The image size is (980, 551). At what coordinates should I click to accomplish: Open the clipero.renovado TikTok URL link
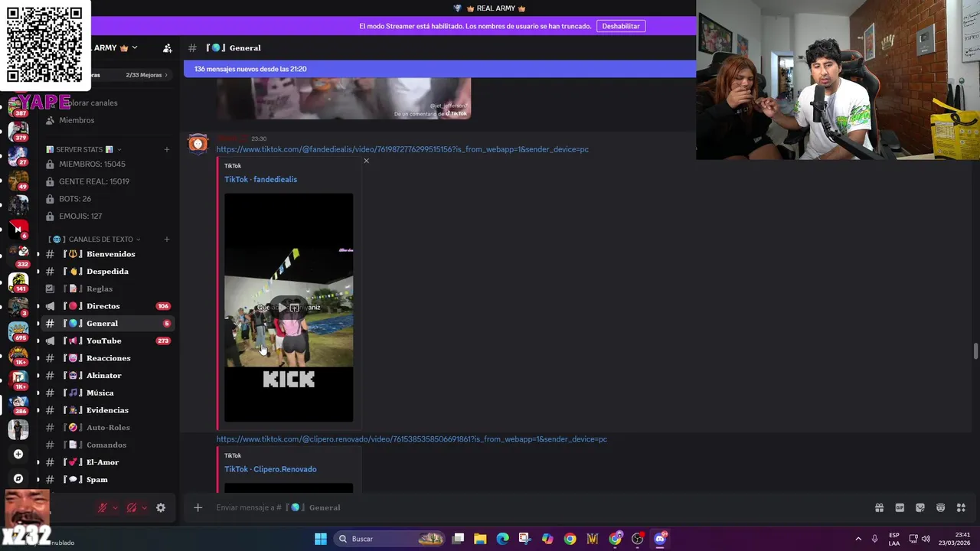[x=411, y=439]
